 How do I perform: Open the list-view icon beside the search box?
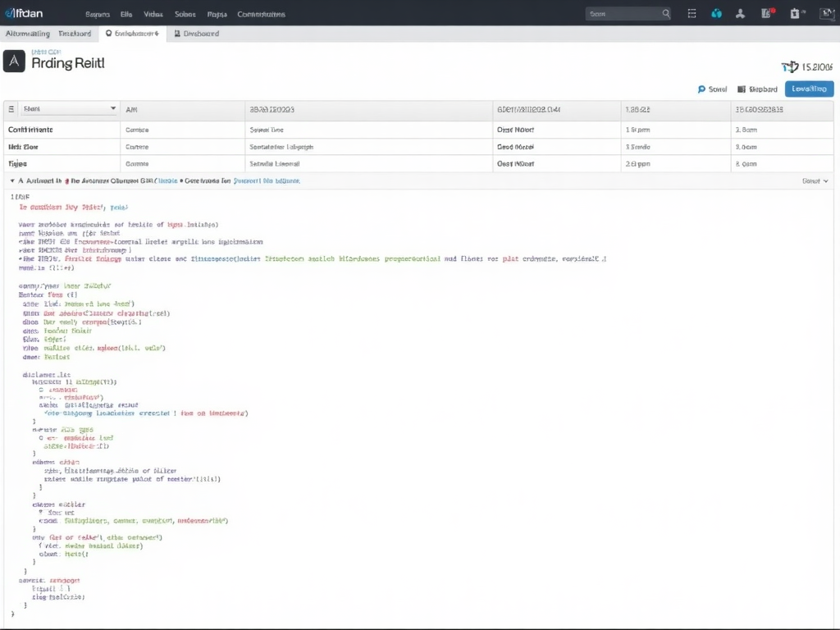click(692, 13)
